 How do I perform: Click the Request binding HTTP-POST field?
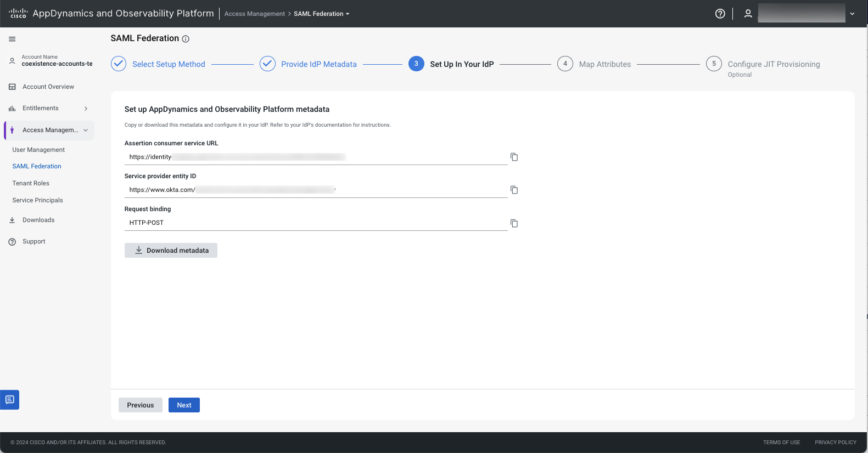(316, 223)
